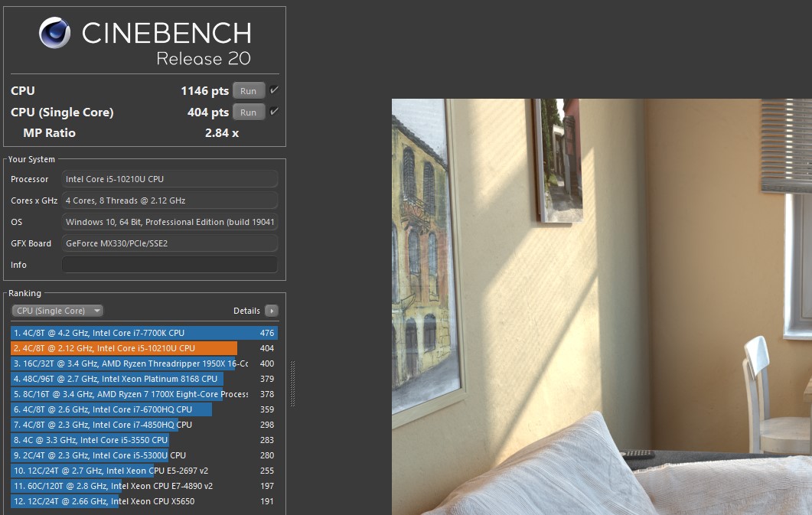This screenshot has width=812, height=515.
Task: Run the multi-core CPU benchmark
Action: (x=249, y=90)
